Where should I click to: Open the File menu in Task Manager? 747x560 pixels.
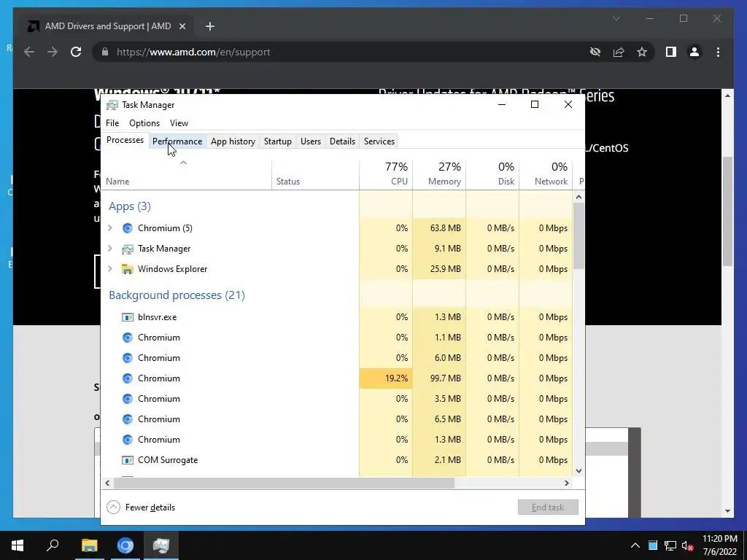(112, 123)
